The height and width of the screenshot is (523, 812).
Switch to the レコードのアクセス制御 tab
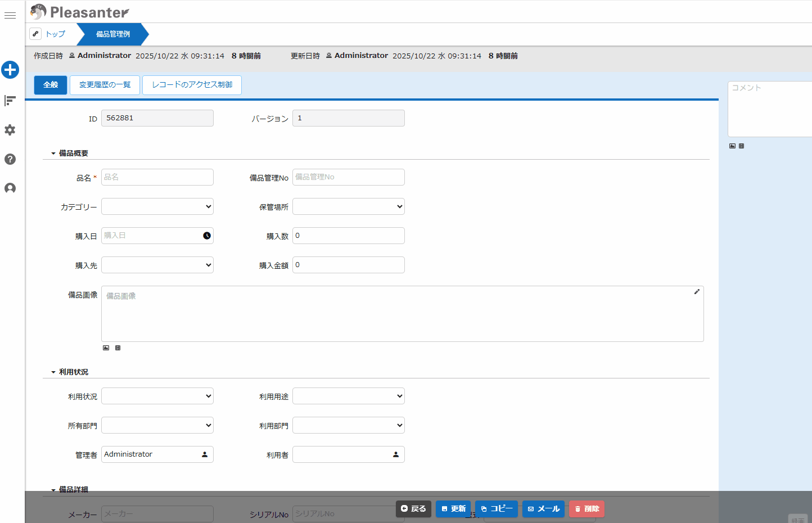[192, 85]
